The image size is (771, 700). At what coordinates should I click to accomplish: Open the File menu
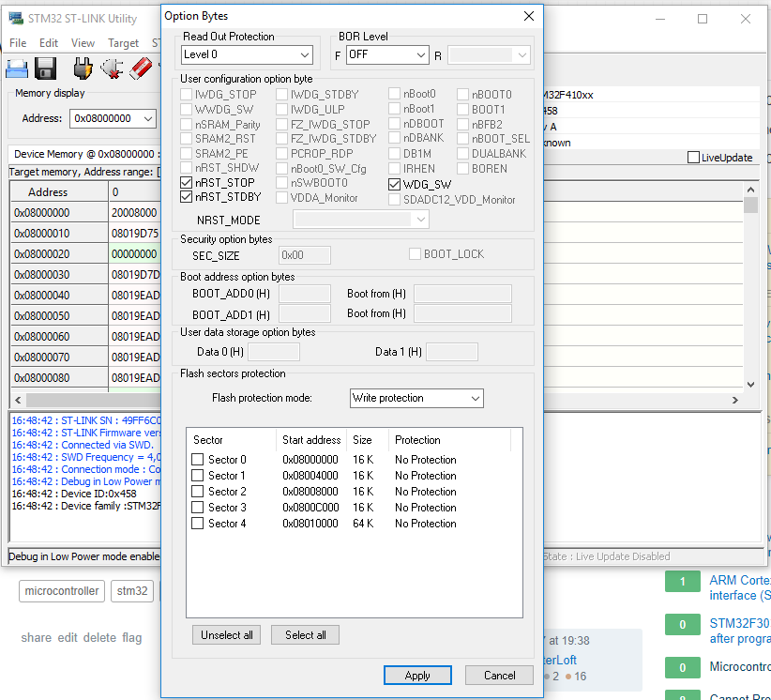point(18,43)
